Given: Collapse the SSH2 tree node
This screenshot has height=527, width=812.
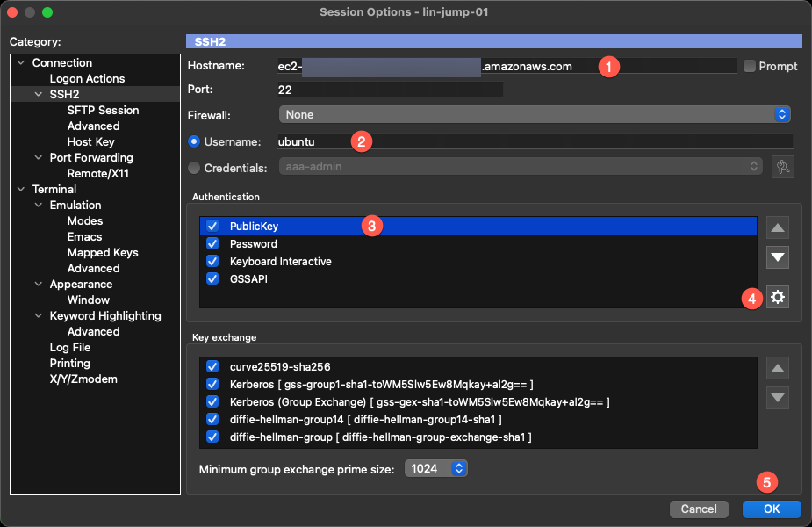Looking at the screenshot, I should pyautogui.click(x=39, y=94).
